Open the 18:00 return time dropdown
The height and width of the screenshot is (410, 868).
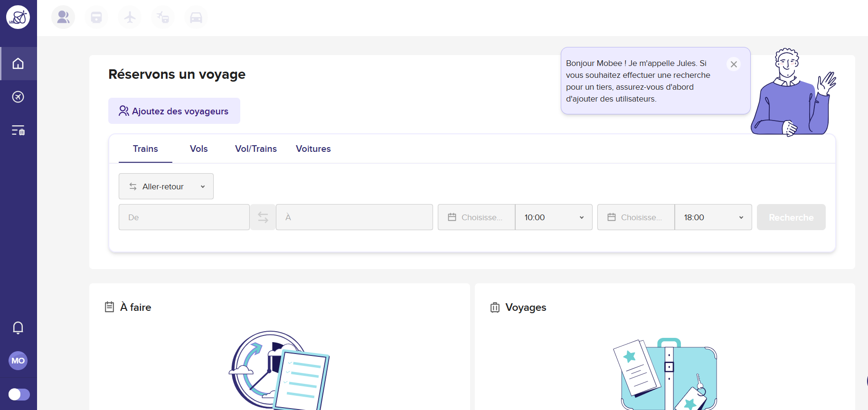pos(713,217)
